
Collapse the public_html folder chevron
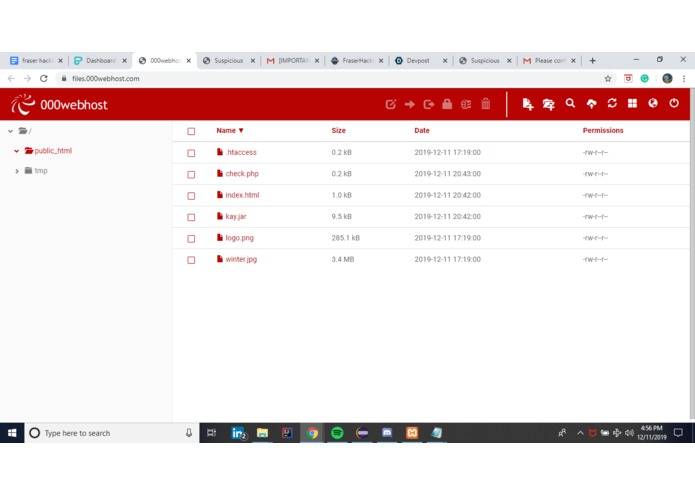click(x=16, y=151)
